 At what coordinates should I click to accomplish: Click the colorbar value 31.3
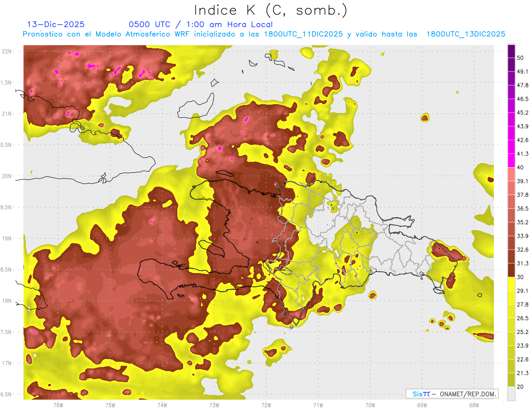point(523,263)
